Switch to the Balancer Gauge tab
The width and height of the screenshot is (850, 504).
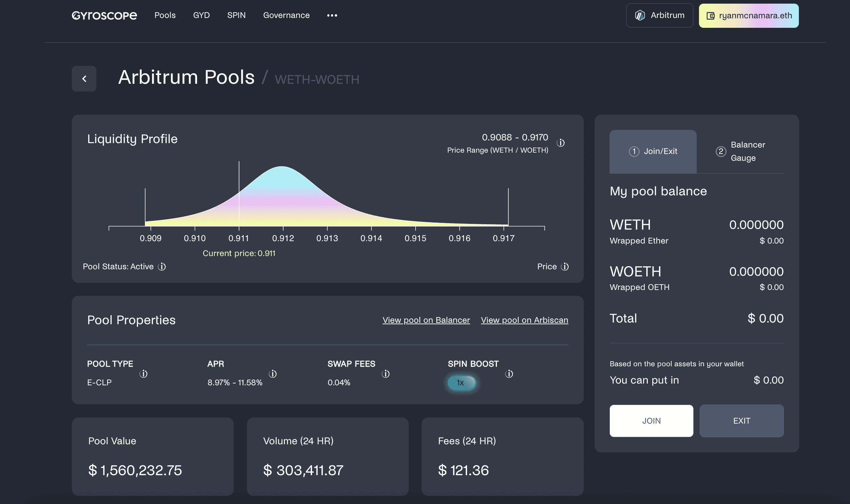[740, 152]
